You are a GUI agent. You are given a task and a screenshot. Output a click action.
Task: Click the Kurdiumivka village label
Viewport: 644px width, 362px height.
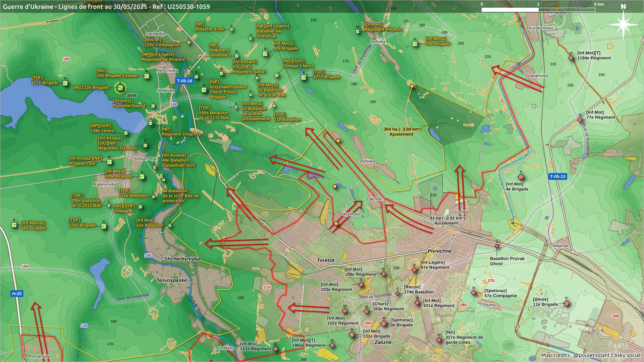coord(541,28)
